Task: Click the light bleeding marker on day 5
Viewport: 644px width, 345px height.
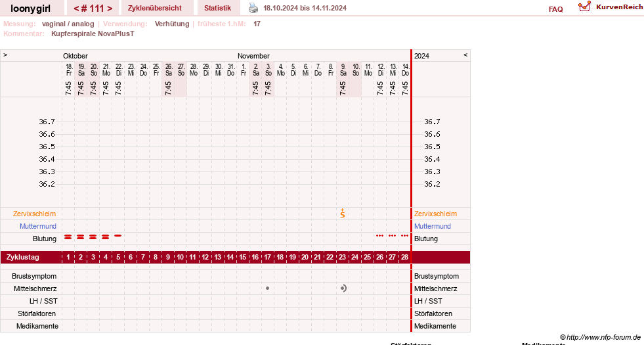Action: coord(118,236)
